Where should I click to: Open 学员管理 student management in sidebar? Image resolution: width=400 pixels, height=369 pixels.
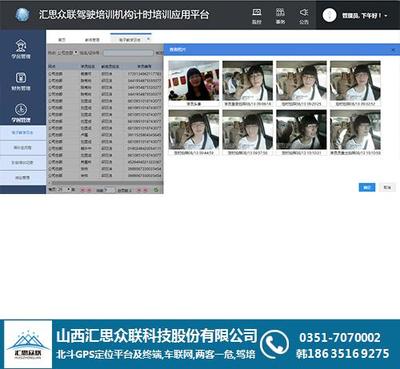[x=21, y=49]
